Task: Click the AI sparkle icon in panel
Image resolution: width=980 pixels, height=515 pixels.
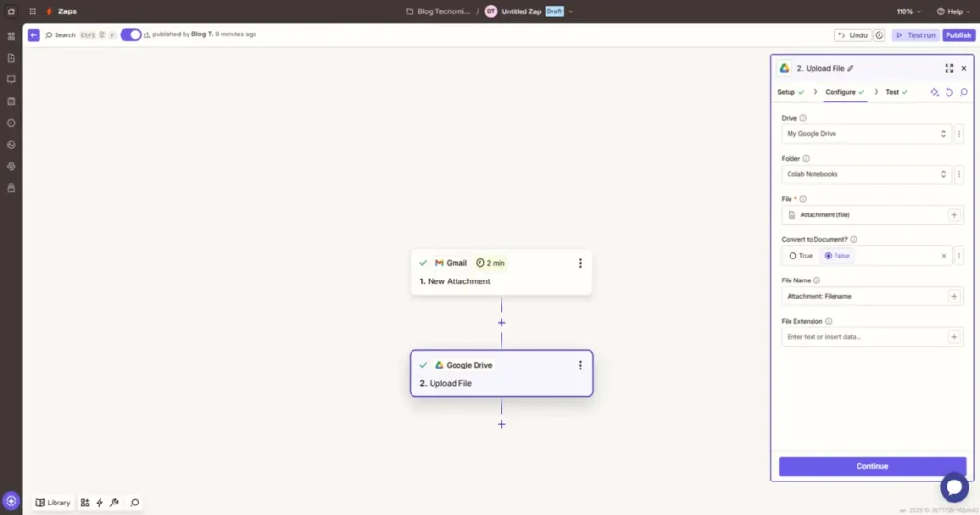Action: click(934, 92)
